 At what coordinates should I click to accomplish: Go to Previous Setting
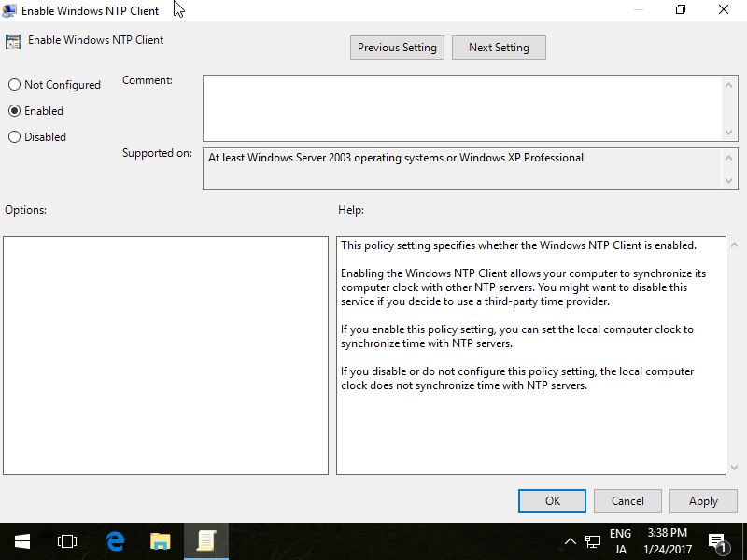point(397,48)
